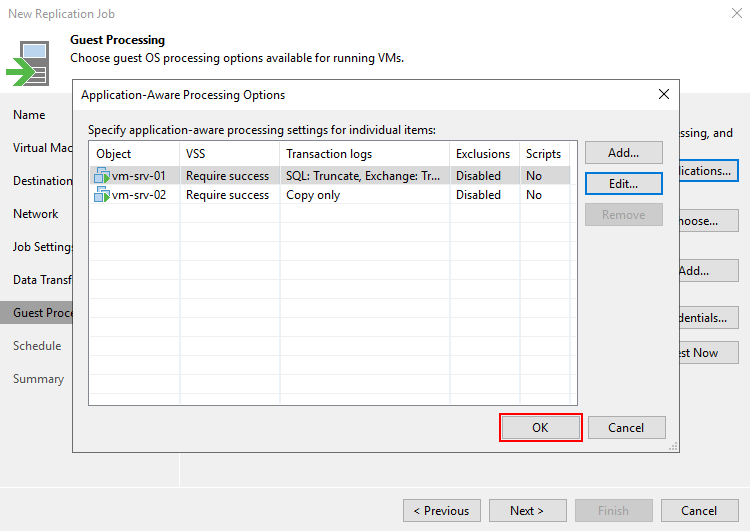Click Add... next to the items list
This screenshot has height=531, width=750.
pos(622,153)
